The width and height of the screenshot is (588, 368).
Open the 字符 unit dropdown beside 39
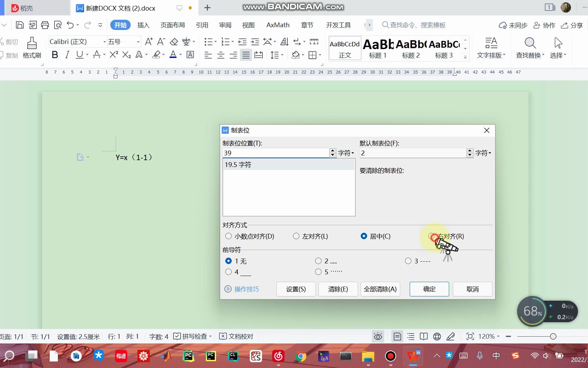click(x=346, y=153)
